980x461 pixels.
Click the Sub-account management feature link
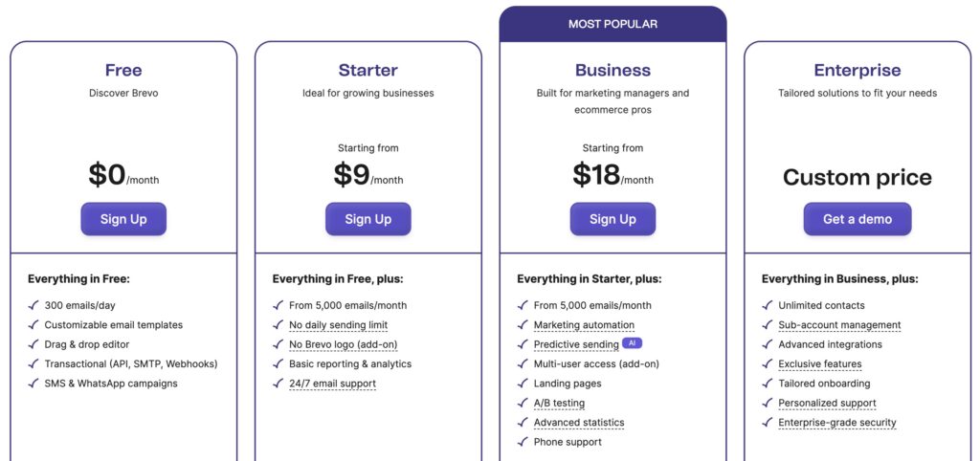839,325
